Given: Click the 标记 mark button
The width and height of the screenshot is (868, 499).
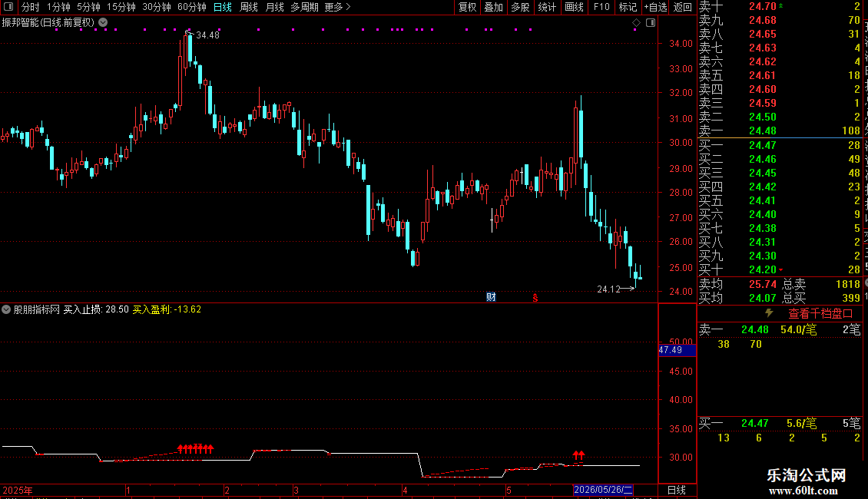Looking at the screenshot, I should coord(628,7).
